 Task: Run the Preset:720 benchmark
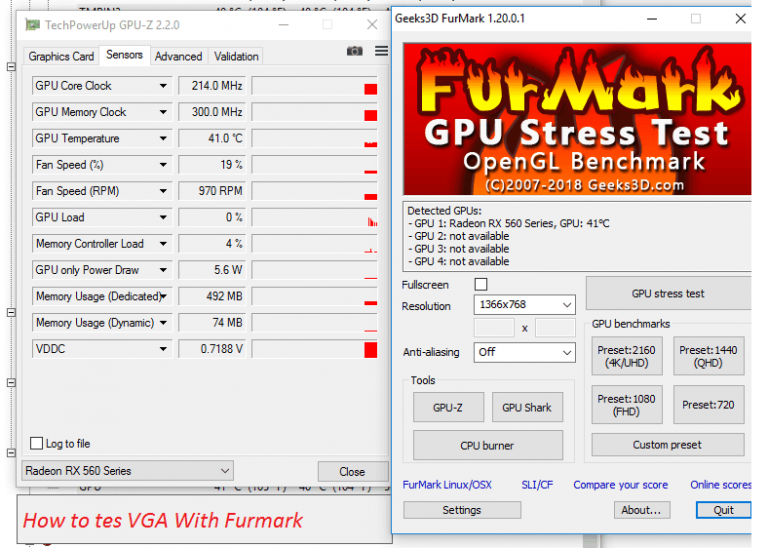click(708, 405)
